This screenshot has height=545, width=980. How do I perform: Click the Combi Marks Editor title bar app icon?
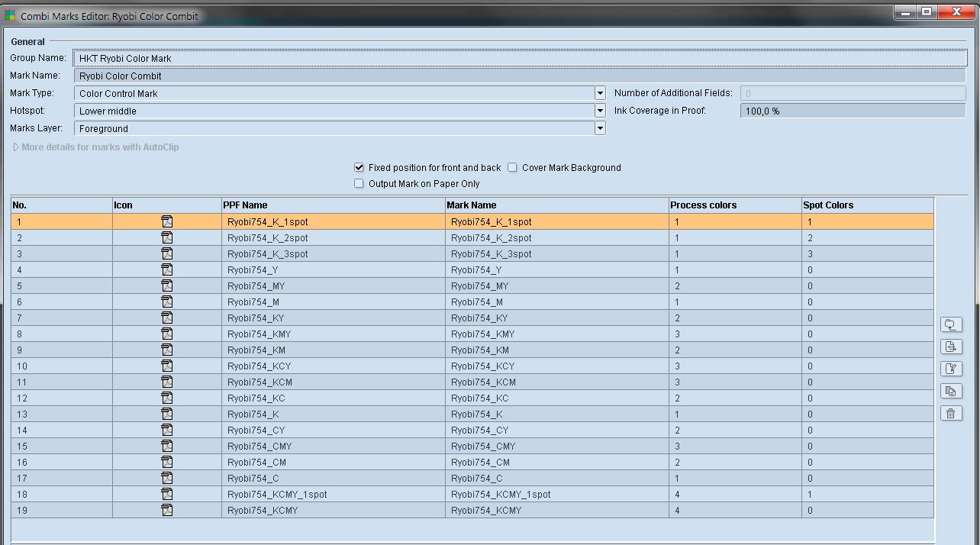coord(10,15)
